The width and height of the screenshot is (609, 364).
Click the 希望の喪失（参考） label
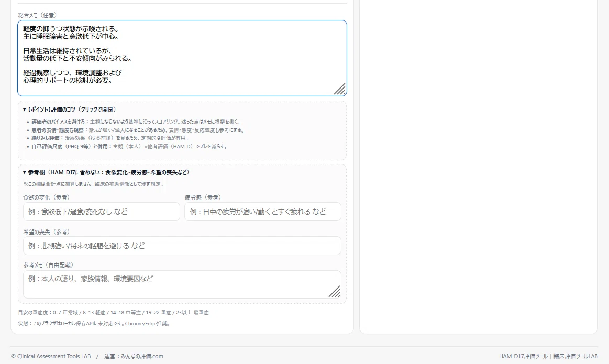[47, 232]
